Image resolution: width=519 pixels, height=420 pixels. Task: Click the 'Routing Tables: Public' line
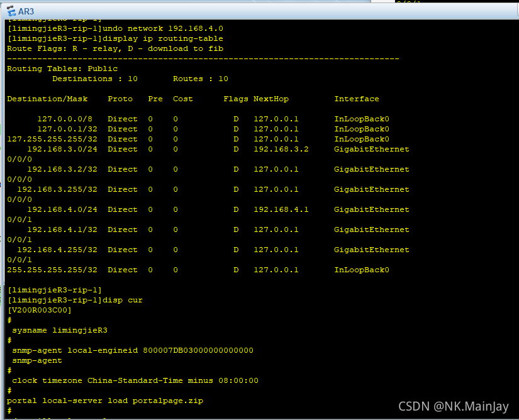[x=62, y=69]
